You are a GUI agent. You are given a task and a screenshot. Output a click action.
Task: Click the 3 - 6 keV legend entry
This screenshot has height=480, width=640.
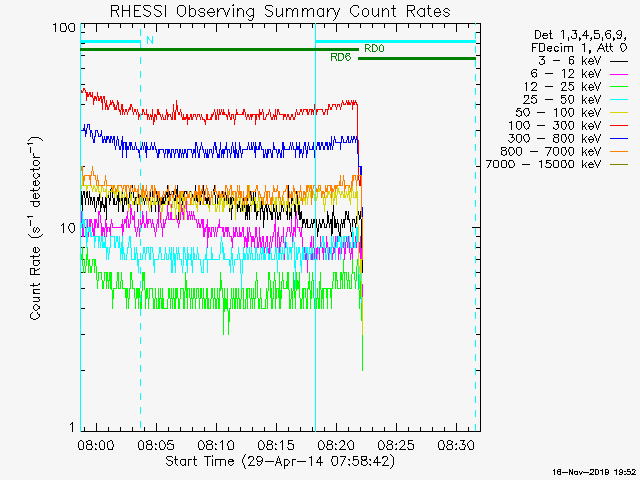pos(582,61)
